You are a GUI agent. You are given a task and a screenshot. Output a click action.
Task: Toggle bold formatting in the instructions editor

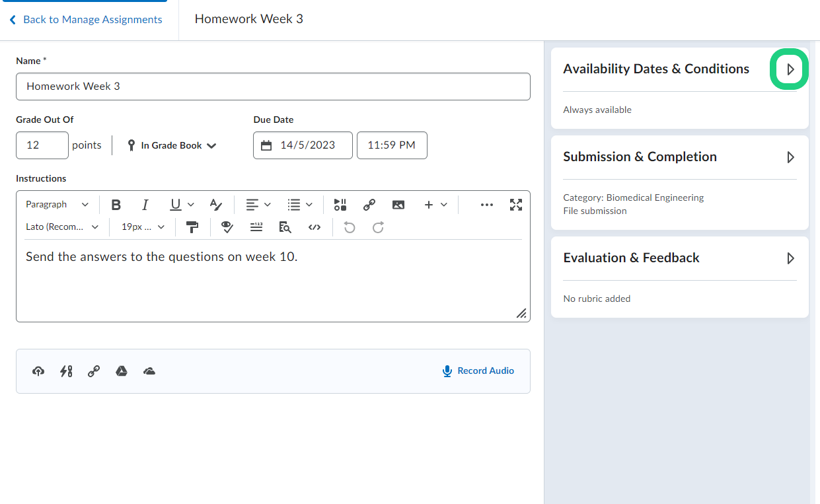(116, 205)
